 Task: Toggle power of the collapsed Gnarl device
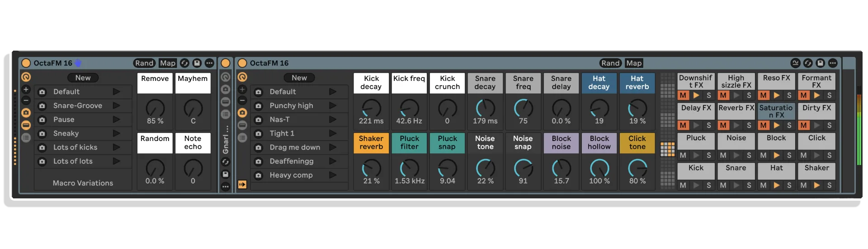[226, 63]
